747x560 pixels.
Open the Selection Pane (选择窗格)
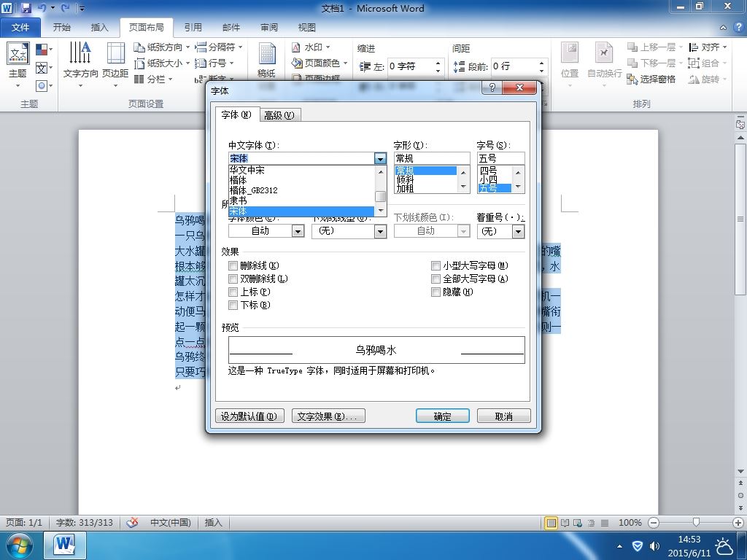tap(651, 79)
